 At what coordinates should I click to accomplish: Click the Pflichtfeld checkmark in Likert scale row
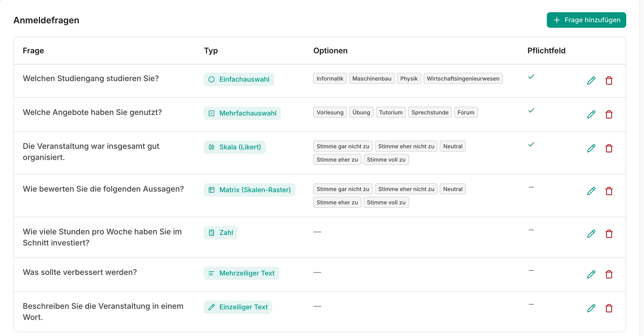tap(531, 144)
